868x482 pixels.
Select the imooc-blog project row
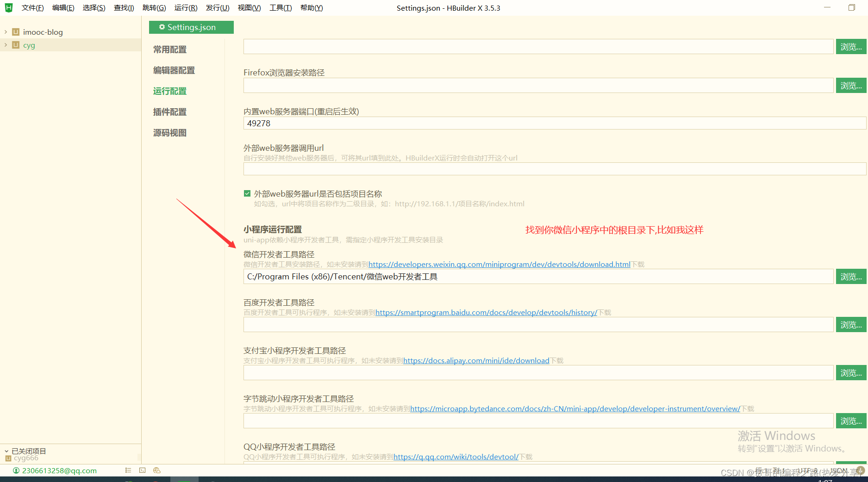pyautogui.click(x=70, y=32)
